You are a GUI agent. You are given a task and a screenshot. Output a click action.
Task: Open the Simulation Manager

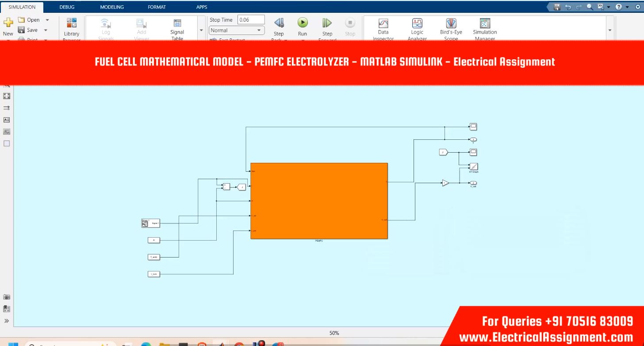click(485, 23)
